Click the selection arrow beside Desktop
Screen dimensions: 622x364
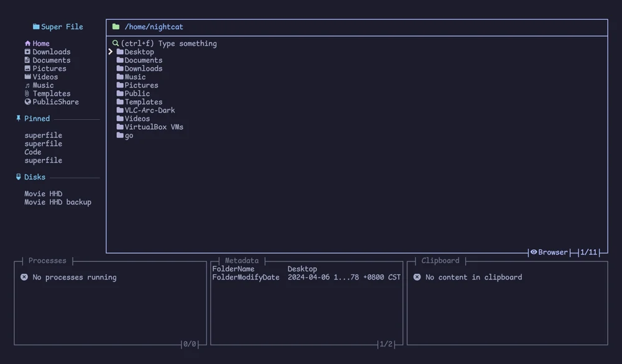click(111, 52)
